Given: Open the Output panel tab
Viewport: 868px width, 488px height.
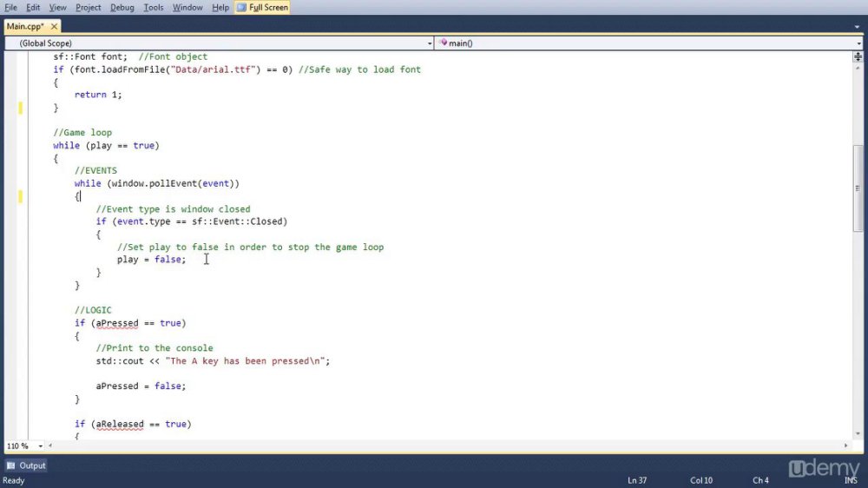Looking at the screenshot, I should 25,465.
